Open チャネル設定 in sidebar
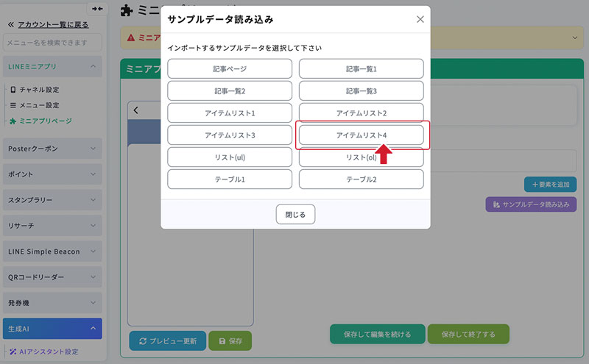 (x=39, y=90)
